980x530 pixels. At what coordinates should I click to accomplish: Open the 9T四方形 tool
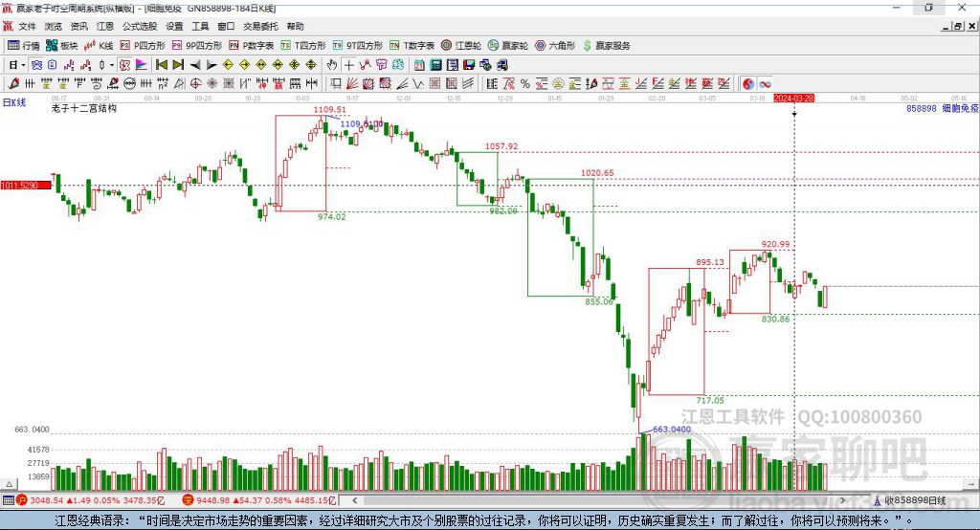(358, 46)
